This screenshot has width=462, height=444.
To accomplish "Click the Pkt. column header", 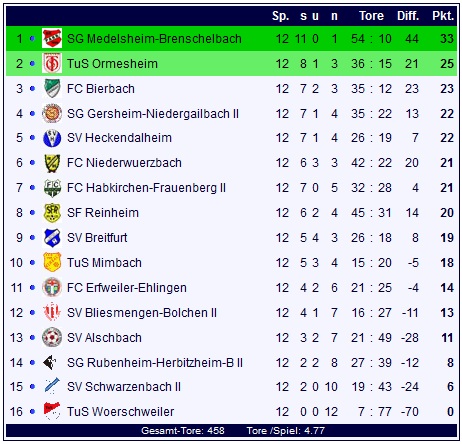I will pyautogui.click(x=443, y=16).
